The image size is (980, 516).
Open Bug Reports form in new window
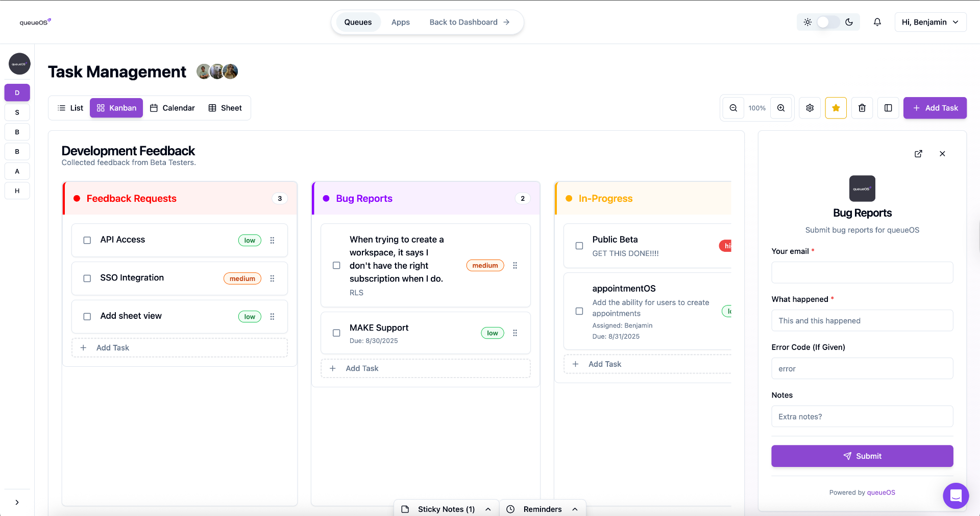pyautogui.click(x=918, y=154)
